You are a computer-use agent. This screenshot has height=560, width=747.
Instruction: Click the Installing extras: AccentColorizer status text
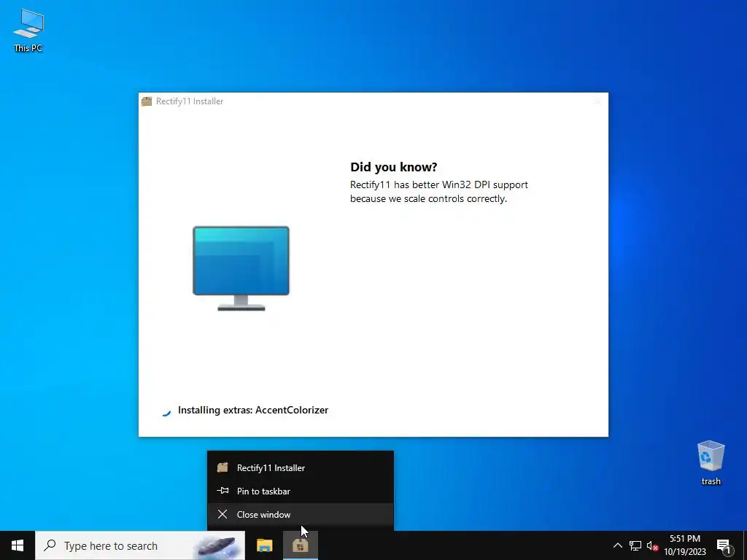click(x=253, y=410)
